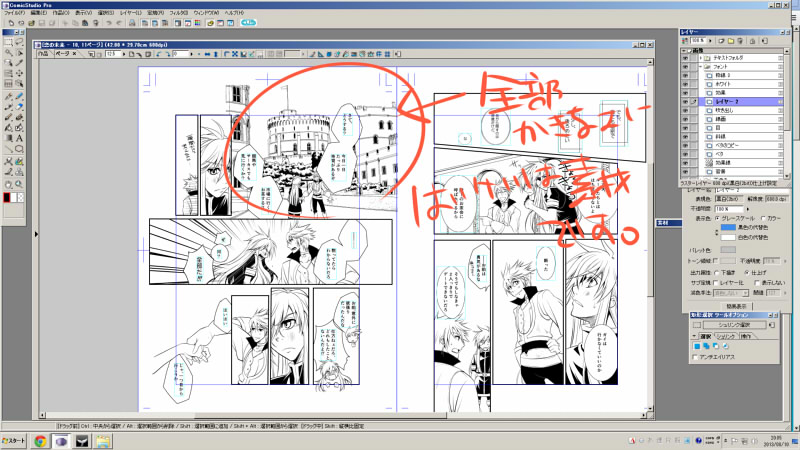Click the undo arrow in main toolbar
800x450 pixels.
pos(109,23)
